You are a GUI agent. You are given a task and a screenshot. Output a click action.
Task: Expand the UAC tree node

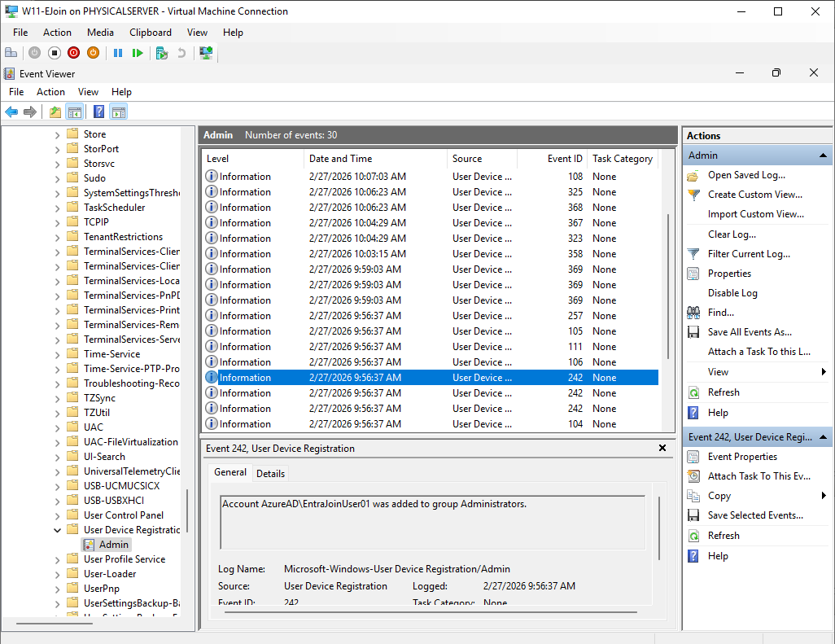(57, 427)
